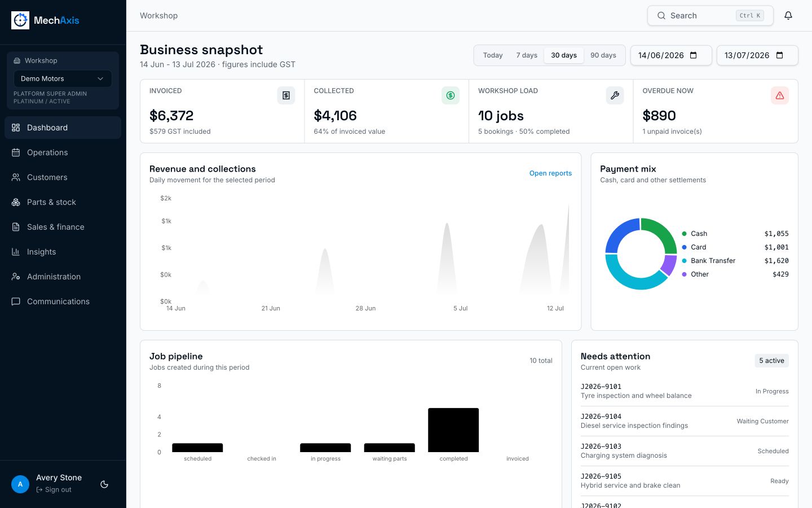Click the Invoiced receipt icon
This screenshot has height=508, width=812.
click(286, 95)
